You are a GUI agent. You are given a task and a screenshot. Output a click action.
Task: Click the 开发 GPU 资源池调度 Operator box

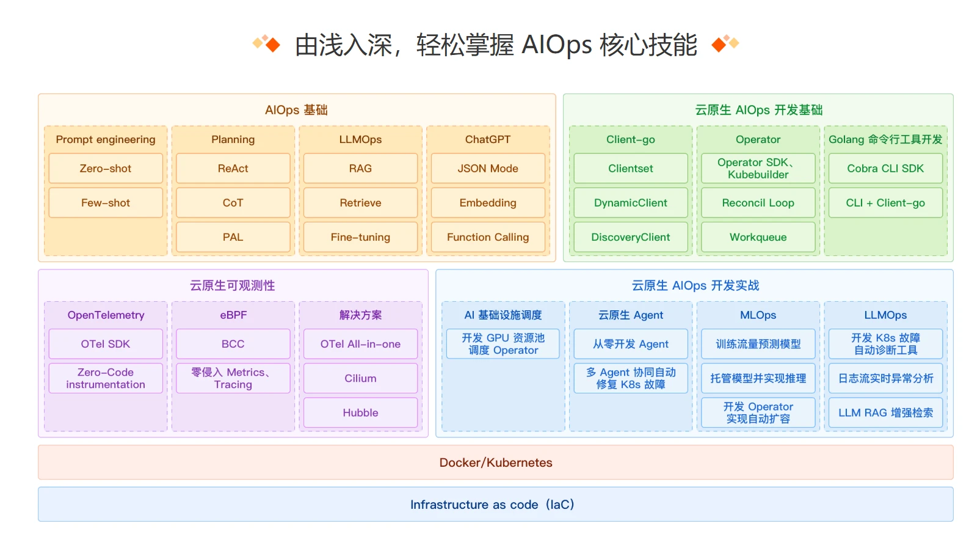tap(503, 344)
